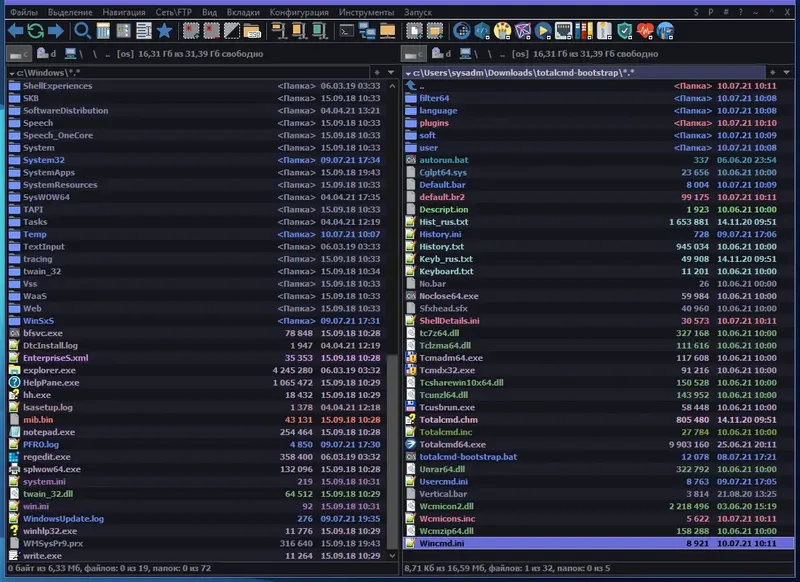This screenshot has width=800, height=582.
Task: Click the blue star favorites icon
Action: point(164,31)
